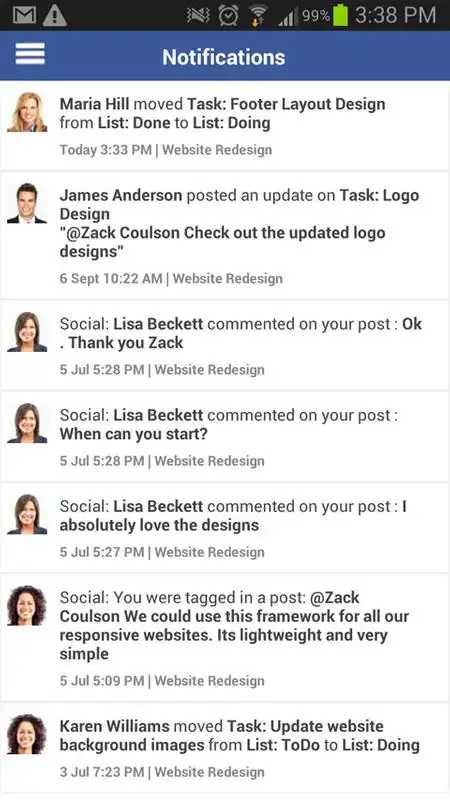The image size is (450, 800).
Task: Tap the cellular signal bars icon
Action: tap(289, 17)
